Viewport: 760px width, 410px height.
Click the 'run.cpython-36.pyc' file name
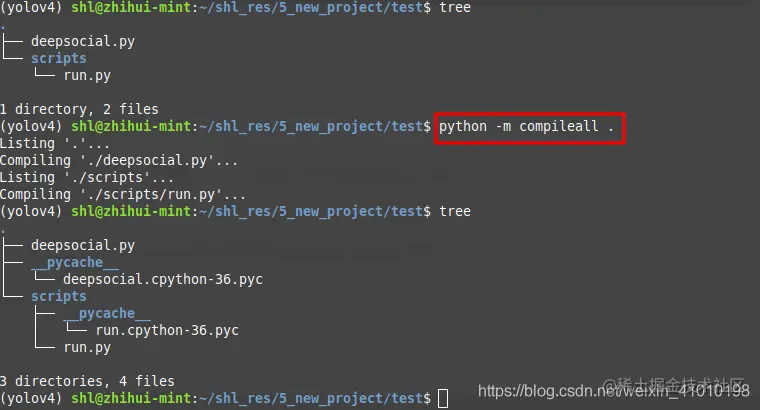(x=167, y=331)
